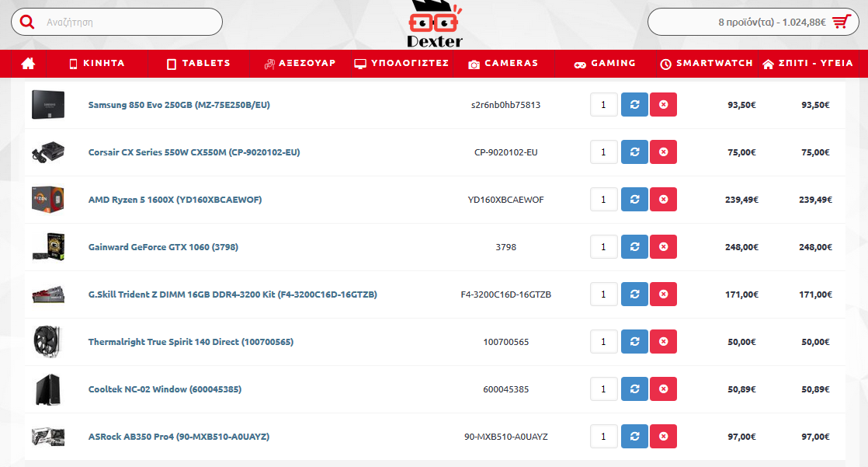Viewport: 868px width, 467px height.
Task: Click the search magnifier icon
Action: [x=27, y=23]
